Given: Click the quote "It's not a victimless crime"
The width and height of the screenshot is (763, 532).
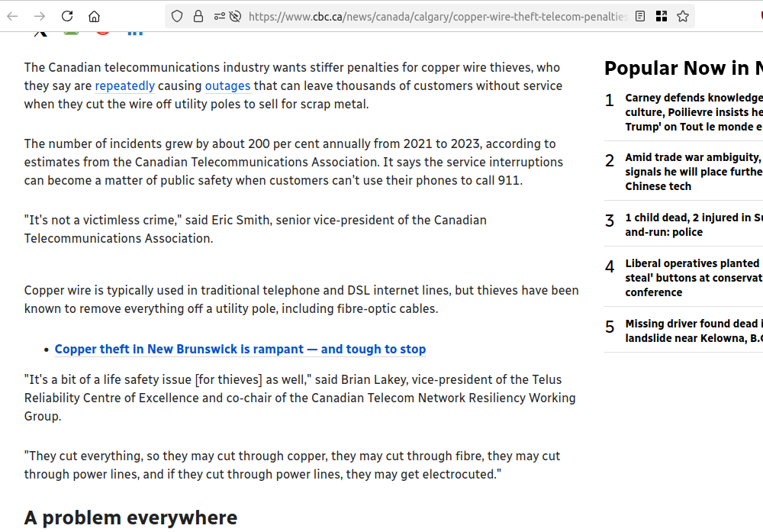Looking at the screenshot, I should (x=256, y=229).
